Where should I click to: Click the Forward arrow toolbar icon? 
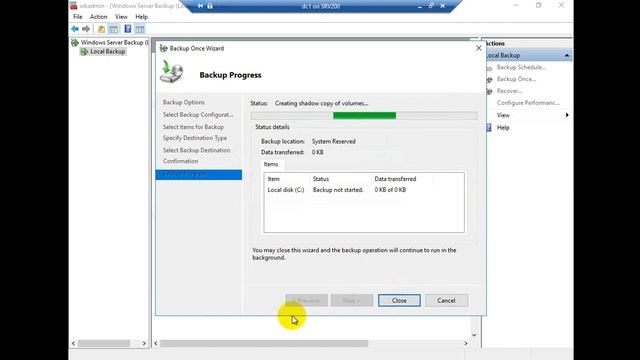86,29
